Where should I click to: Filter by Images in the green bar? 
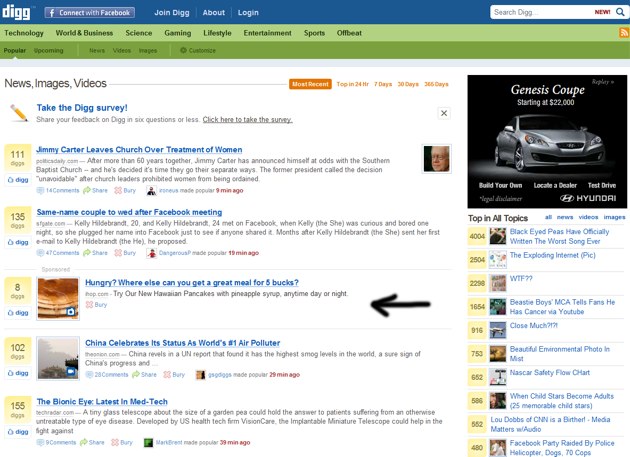pos(148,50)
